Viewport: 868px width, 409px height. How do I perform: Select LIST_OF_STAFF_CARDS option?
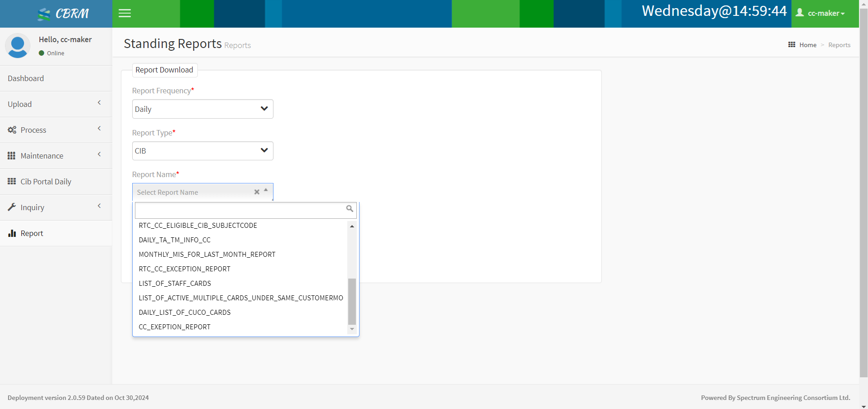pyautogui.click(x=241, y=284)
